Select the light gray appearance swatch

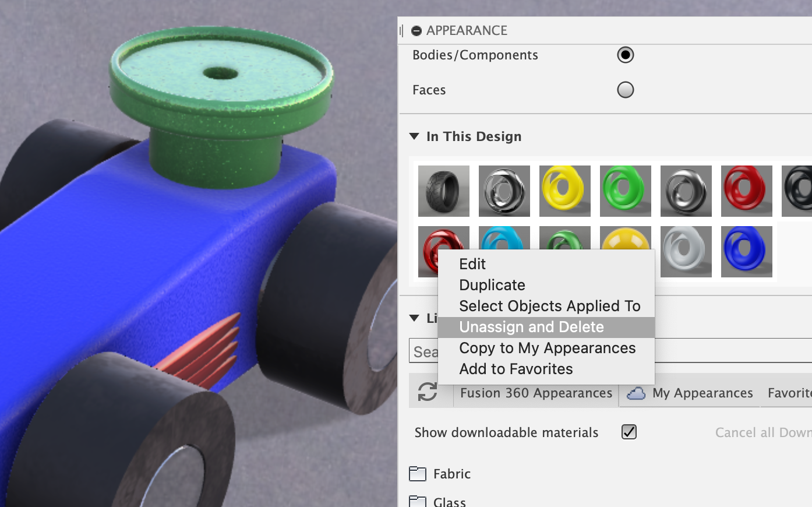point(686,252)
